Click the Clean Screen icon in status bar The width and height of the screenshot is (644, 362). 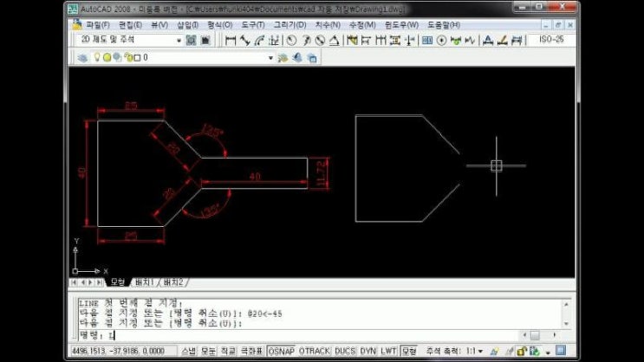click(561, 351)
